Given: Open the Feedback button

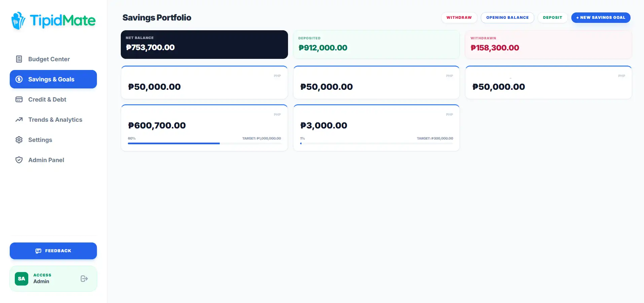Looking at the screenshot, I should point(53,251).
